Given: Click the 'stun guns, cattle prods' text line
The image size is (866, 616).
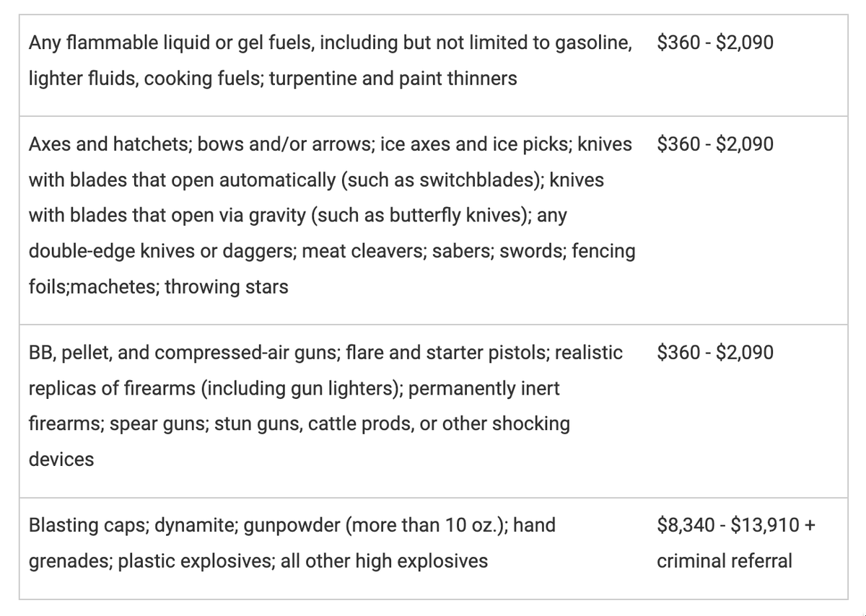Looking at the screenshot, I should [x=299, y=423].
